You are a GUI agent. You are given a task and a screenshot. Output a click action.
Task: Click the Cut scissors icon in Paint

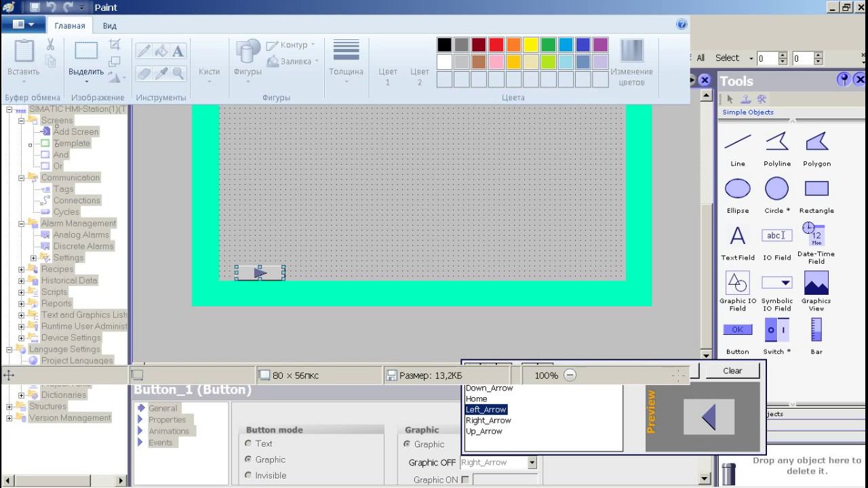pos(50,45)
